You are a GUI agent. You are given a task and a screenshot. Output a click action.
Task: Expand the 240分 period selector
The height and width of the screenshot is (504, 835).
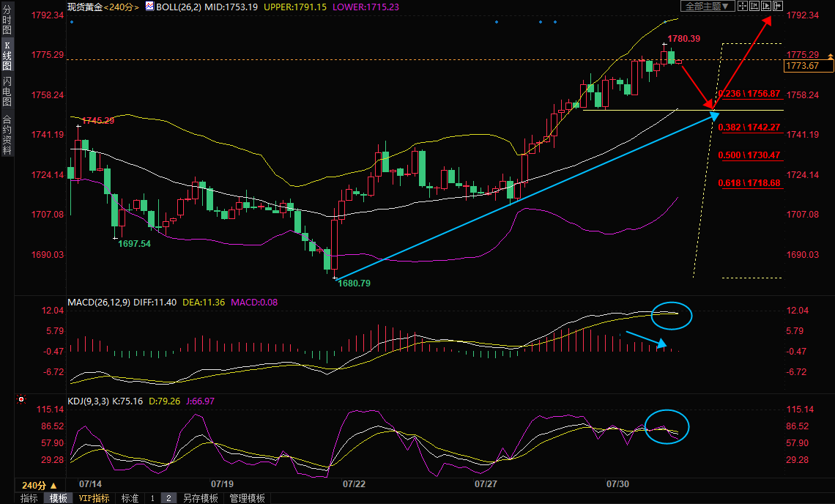39,485
